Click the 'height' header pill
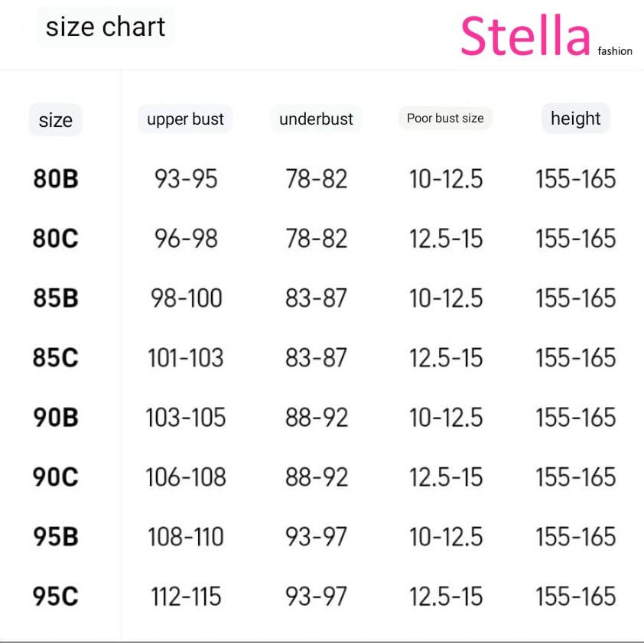 coord(575,119)
